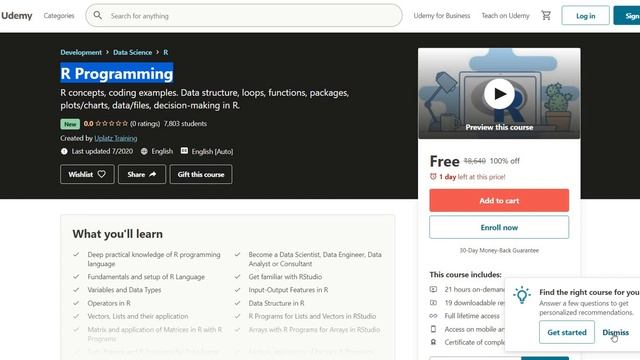Click the Sign up button
The width and height of the screenshot is (640, 360).
tap(627, 16)
